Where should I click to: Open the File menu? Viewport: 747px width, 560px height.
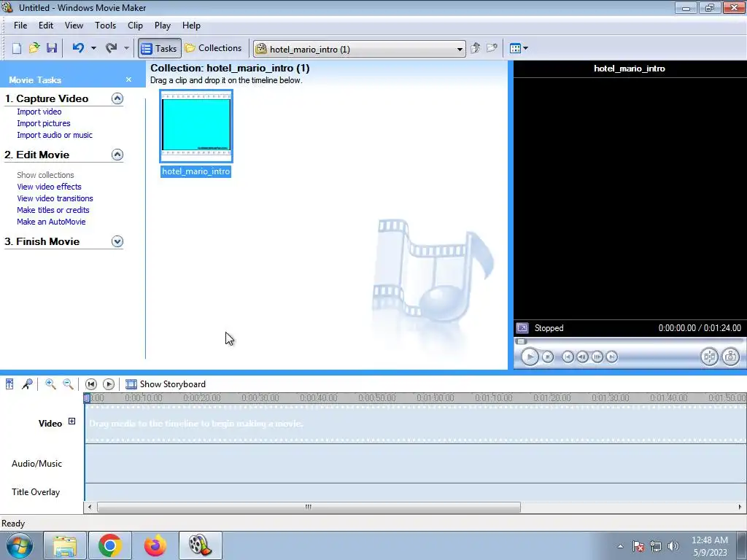[20, 26]
